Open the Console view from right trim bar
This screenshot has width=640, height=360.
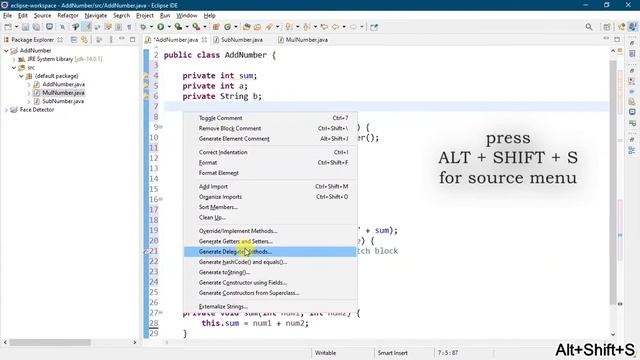[x=632, y=112]
